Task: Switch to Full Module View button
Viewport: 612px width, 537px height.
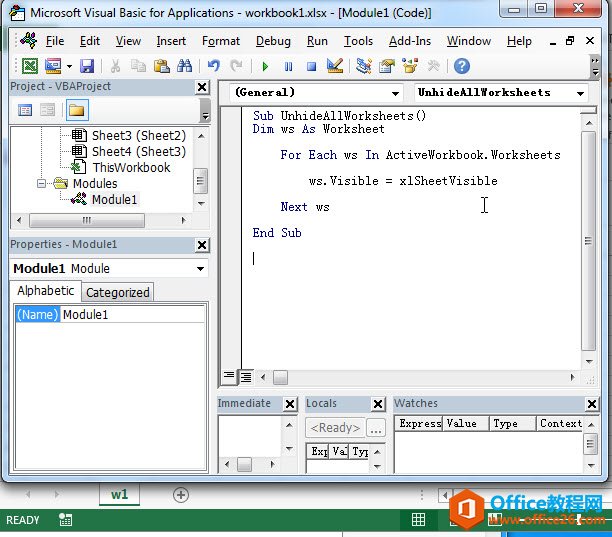Action: [x=246, y=377]
